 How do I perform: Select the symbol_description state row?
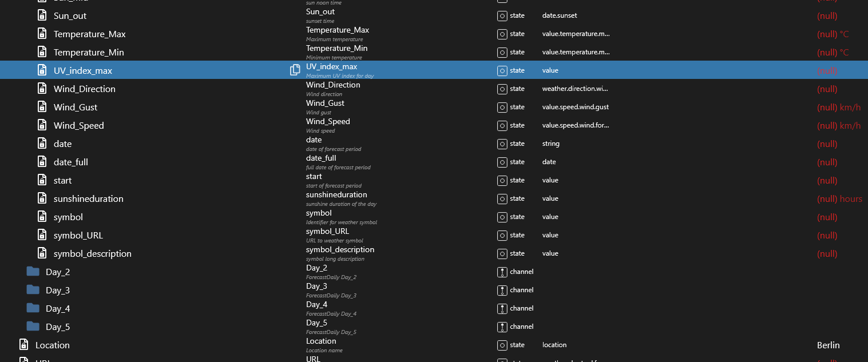tap(92, 253)
